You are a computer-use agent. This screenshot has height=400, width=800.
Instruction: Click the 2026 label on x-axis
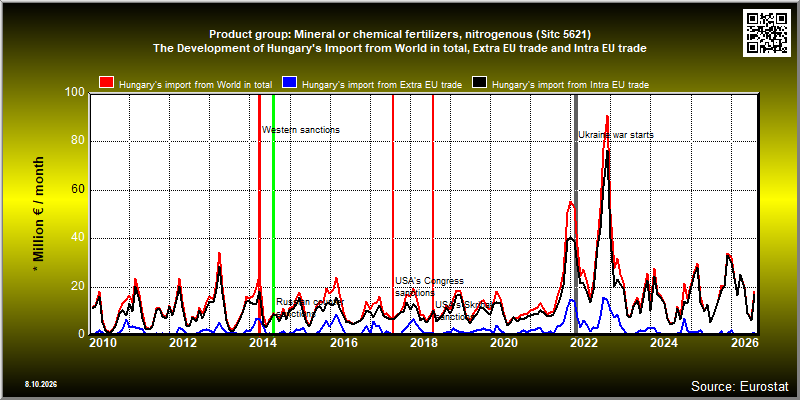(744, 343)
